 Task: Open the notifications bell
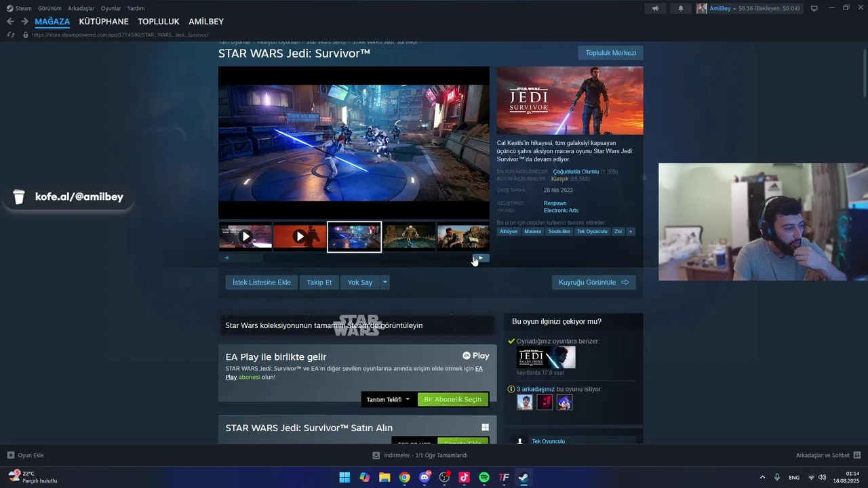click(x=681, y=8)
